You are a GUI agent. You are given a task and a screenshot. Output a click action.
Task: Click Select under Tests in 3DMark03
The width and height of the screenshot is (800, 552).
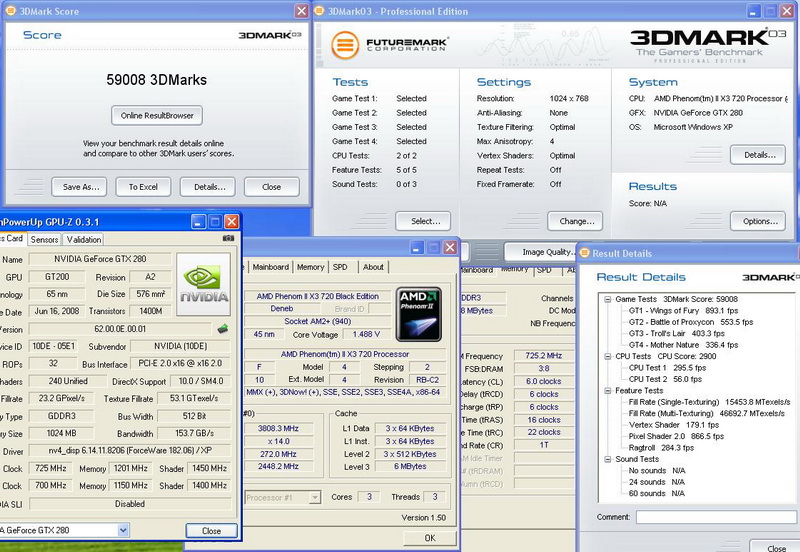click(x=423, y=221)
